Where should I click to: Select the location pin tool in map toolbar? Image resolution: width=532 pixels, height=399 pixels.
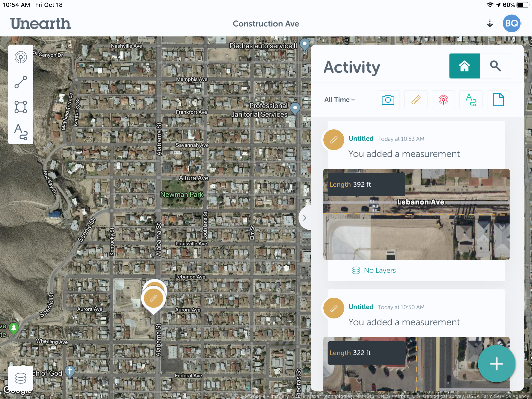[21, 57]
